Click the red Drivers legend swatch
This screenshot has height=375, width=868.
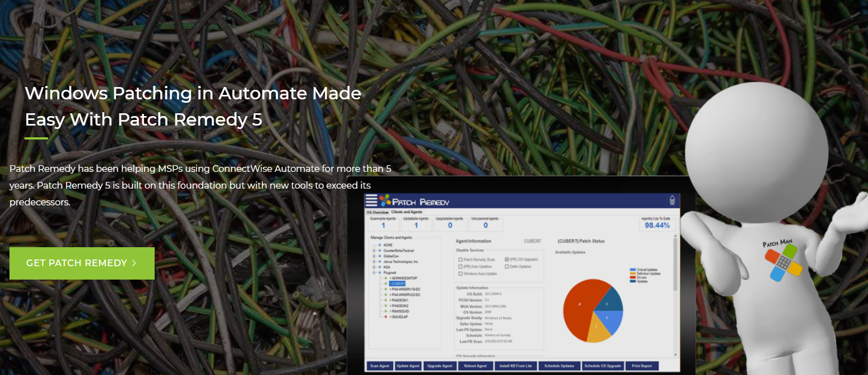pos(632,277)
